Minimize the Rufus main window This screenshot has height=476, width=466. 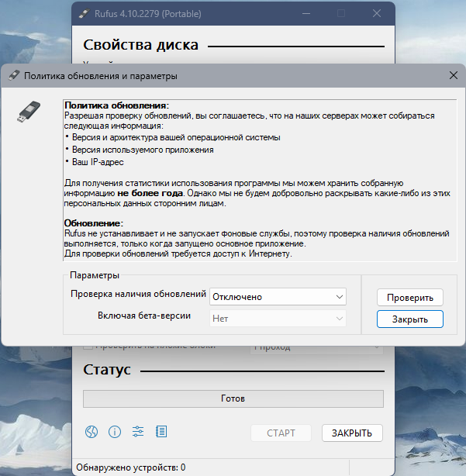[306, 14]
